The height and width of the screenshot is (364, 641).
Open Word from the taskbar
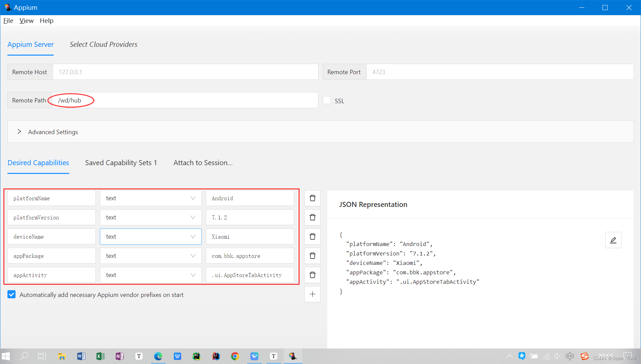pos(81,356)
